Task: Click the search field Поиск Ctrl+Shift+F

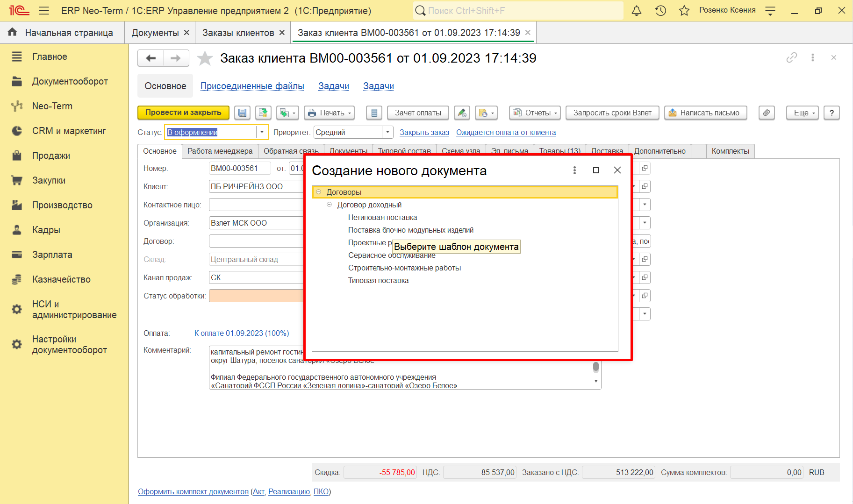Action: 518,11
